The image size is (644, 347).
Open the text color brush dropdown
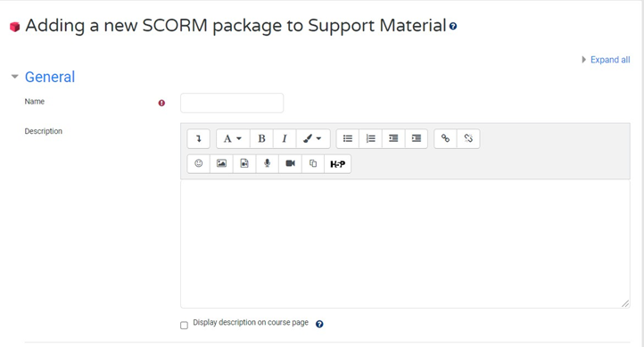[312, 139]
